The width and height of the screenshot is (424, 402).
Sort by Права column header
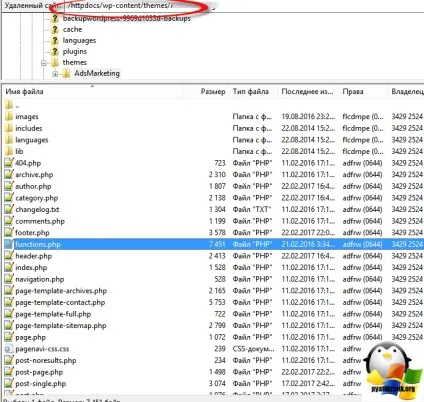click(363, 91)
